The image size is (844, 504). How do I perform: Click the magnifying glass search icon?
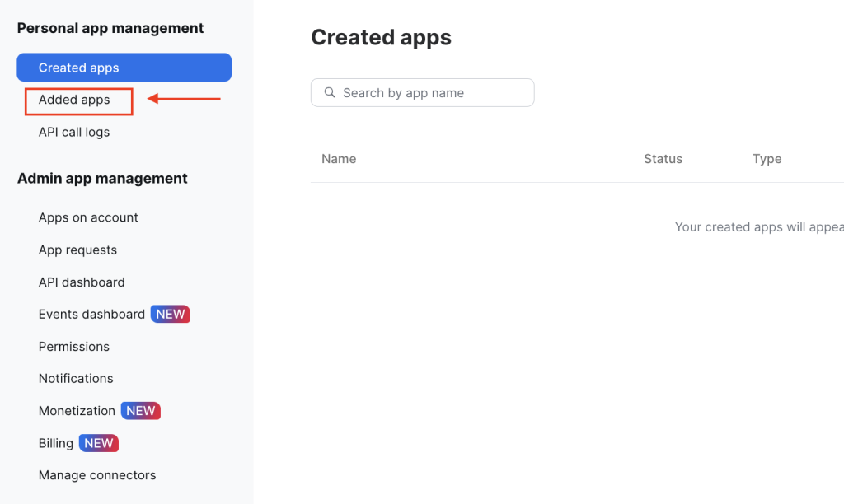[x=330, y=93]
